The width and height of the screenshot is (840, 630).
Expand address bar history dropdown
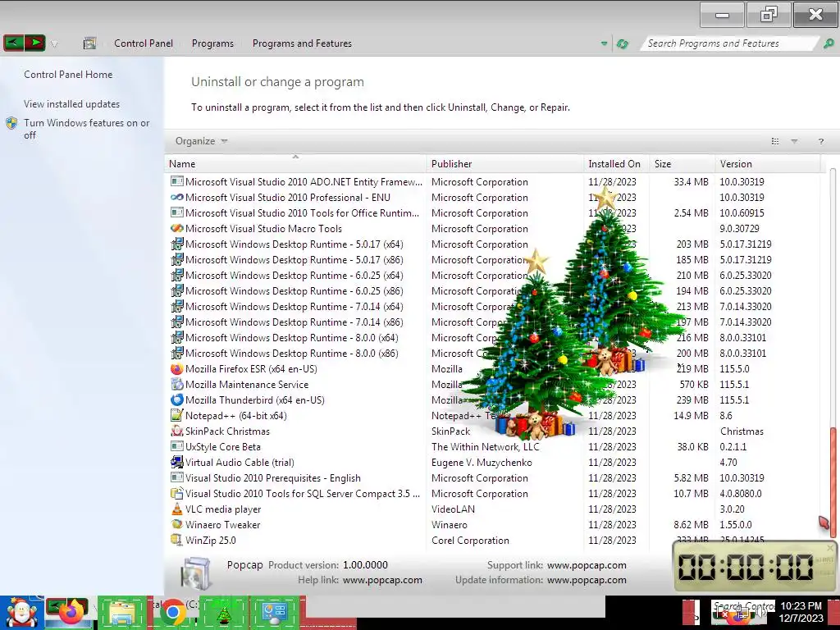coord(604,44)
